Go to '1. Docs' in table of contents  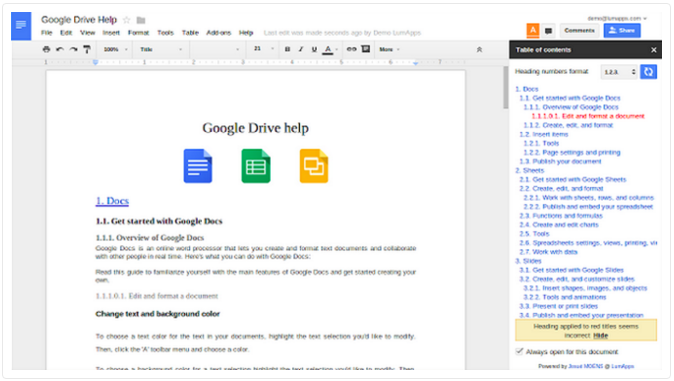click(x=527, y=89)
